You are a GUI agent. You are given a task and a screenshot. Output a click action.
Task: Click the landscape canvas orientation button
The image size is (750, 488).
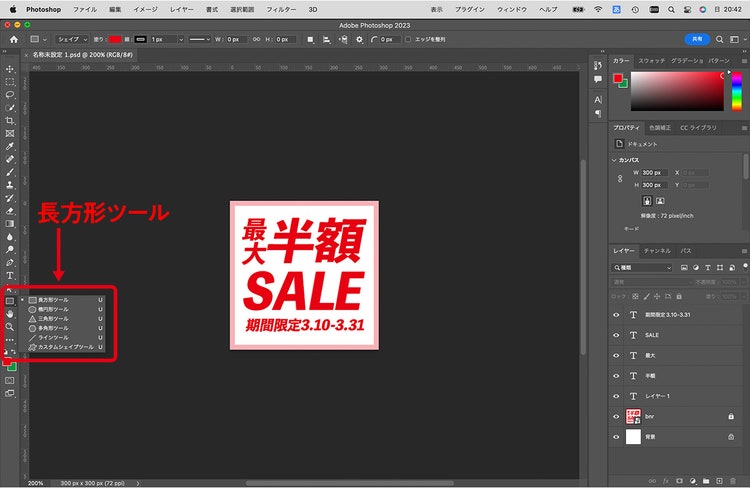point(660,201)
